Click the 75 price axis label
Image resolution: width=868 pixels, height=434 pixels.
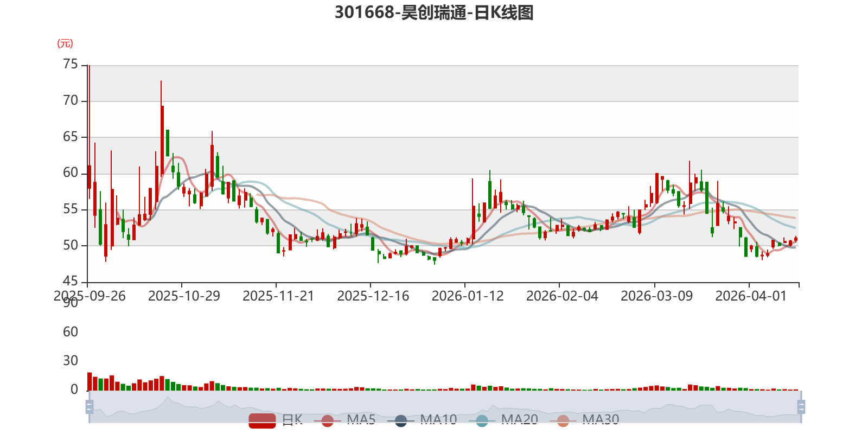71,65
